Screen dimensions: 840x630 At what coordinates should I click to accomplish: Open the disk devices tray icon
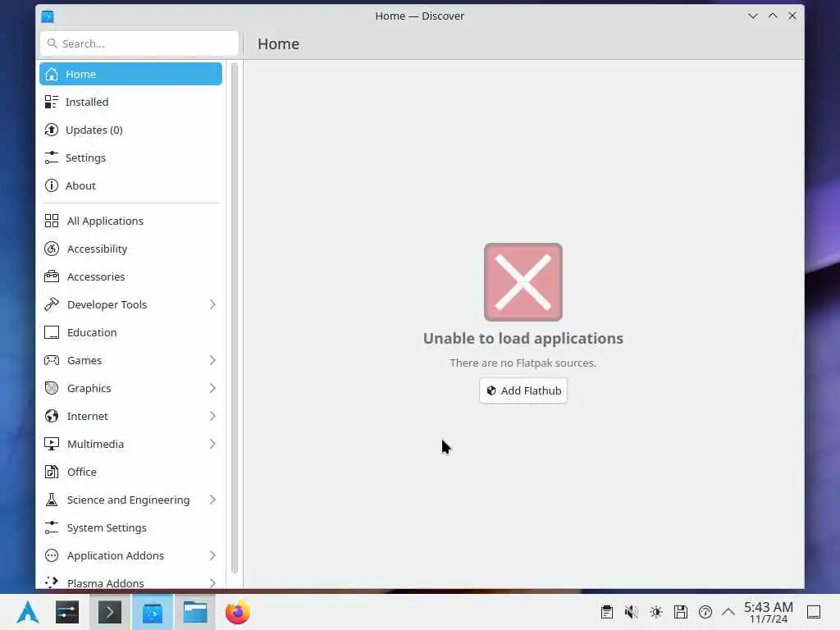tap(680, 612)
